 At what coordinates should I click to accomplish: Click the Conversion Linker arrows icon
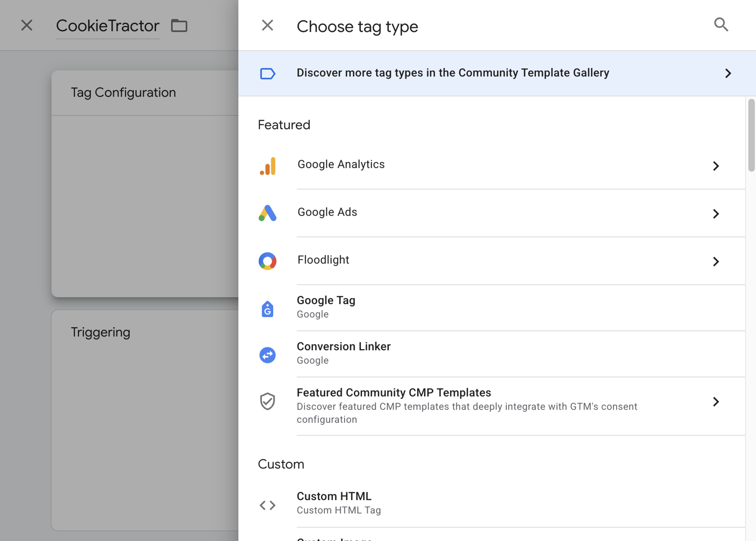(268, 355)
